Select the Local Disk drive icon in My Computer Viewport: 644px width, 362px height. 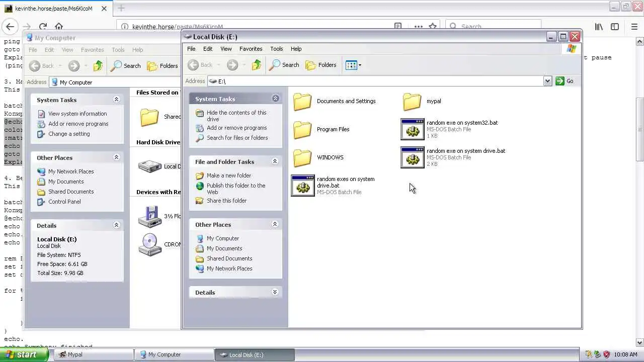coord(150,166)
